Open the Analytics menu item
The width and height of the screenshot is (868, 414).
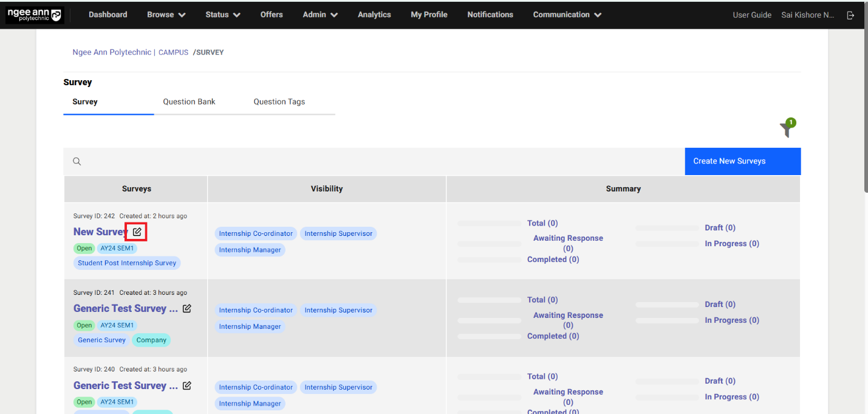(374, 14)
